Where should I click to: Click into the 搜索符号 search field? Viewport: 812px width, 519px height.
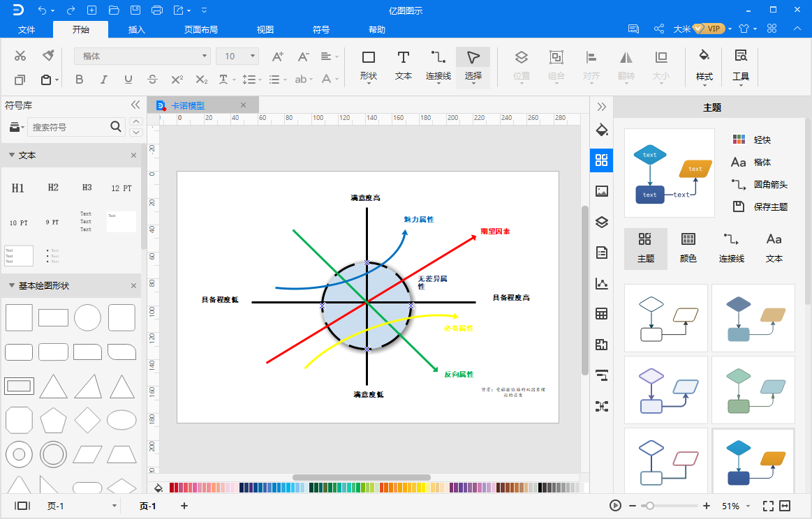tap(69, 127)
